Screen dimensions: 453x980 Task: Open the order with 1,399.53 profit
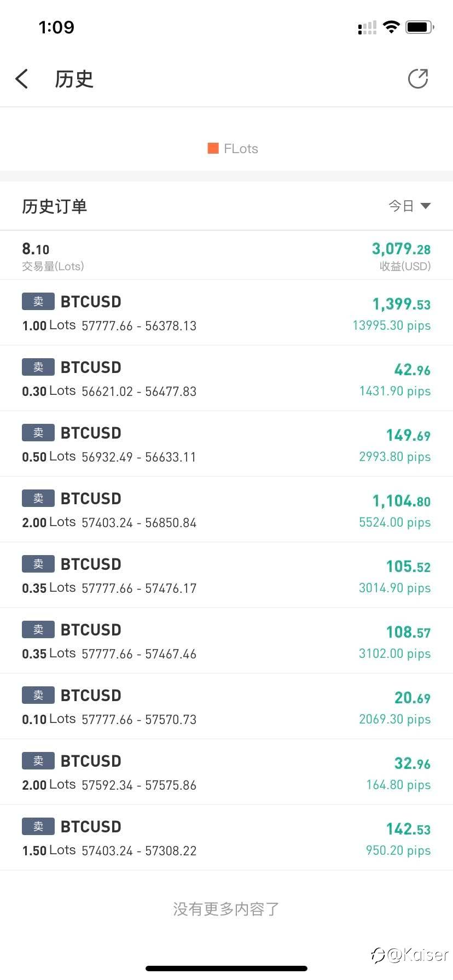click(226, 313)
